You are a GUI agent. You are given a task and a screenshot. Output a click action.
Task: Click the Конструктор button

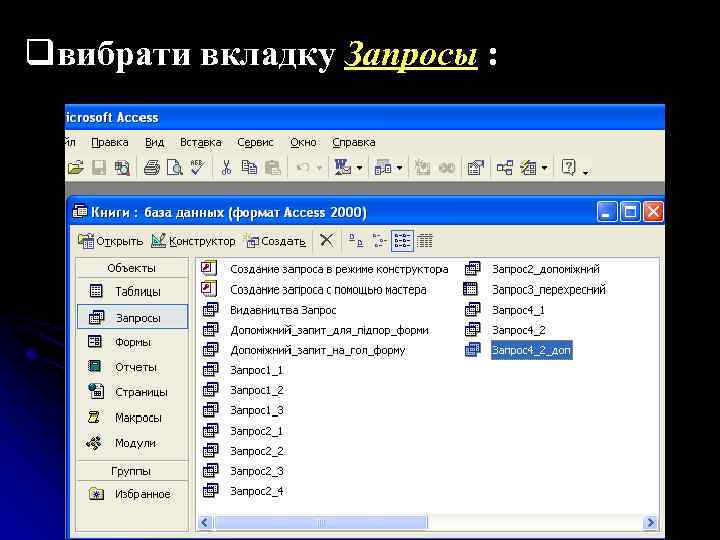click(x=193, y=241)
